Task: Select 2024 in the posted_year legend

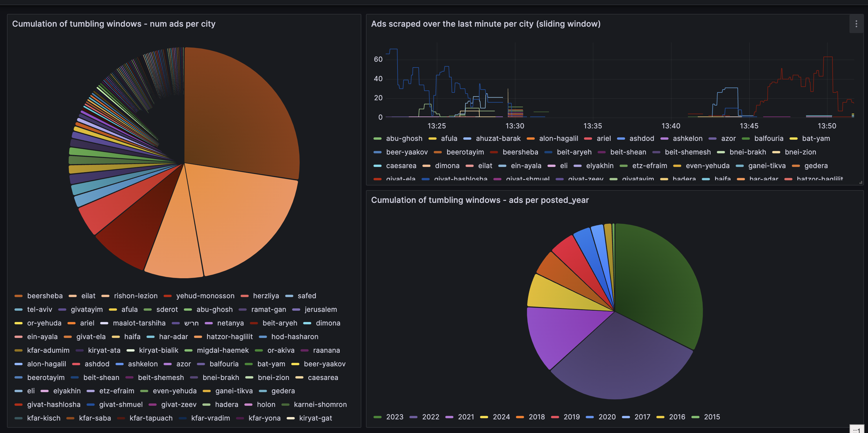Action: coord(501,417)
